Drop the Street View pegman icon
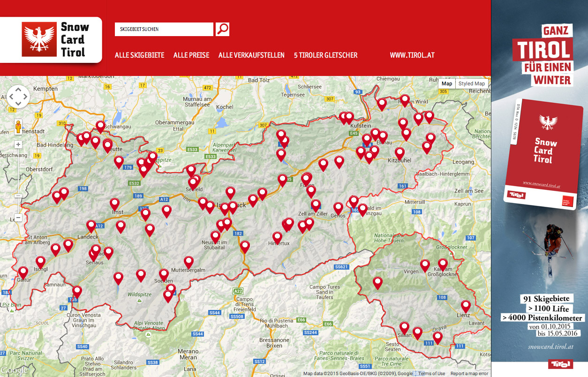 [18, 127]
